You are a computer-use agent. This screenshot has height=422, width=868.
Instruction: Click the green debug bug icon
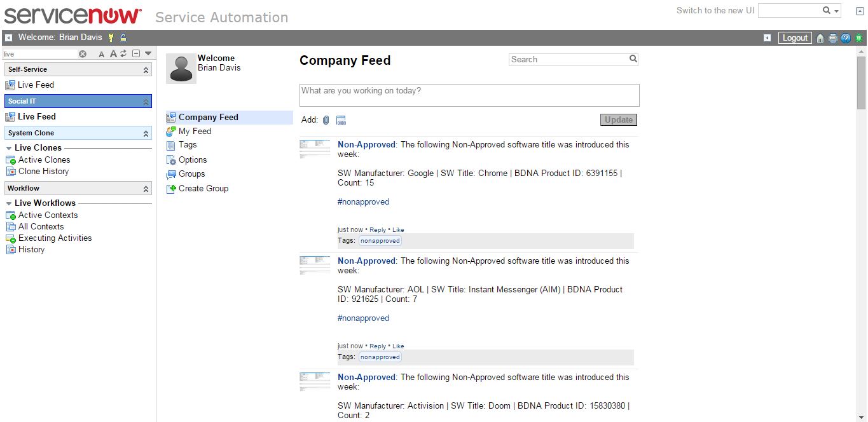pos(858,38)
